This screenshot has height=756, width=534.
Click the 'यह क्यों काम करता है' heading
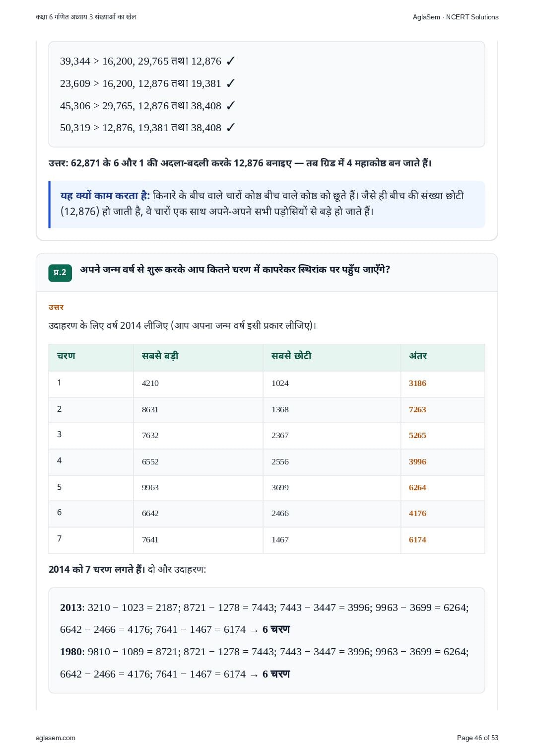(105, 196)
